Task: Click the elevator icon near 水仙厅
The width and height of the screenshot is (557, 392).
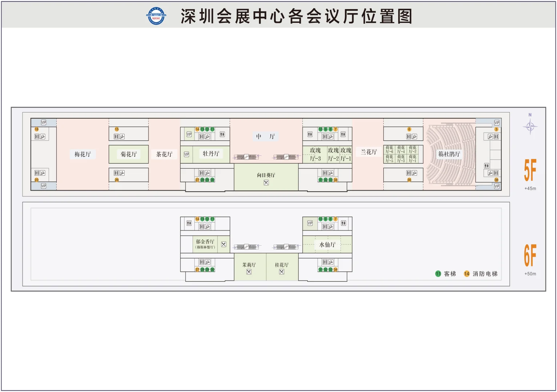Action: pyautogui.click(x=325, y=227)
